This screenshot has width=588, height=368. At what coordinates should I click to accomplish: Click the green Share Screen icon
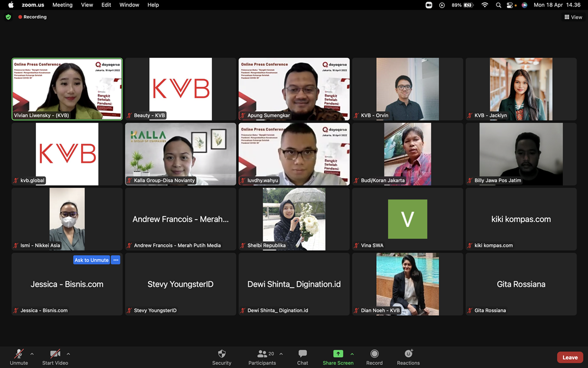click(338, 354)
